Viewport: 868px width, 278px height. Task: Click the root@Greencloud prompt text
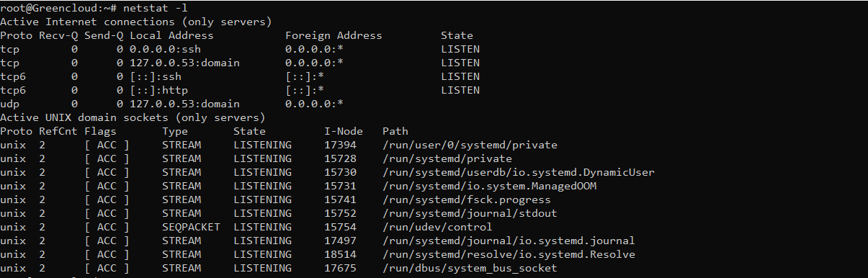(x=45, y=7)
